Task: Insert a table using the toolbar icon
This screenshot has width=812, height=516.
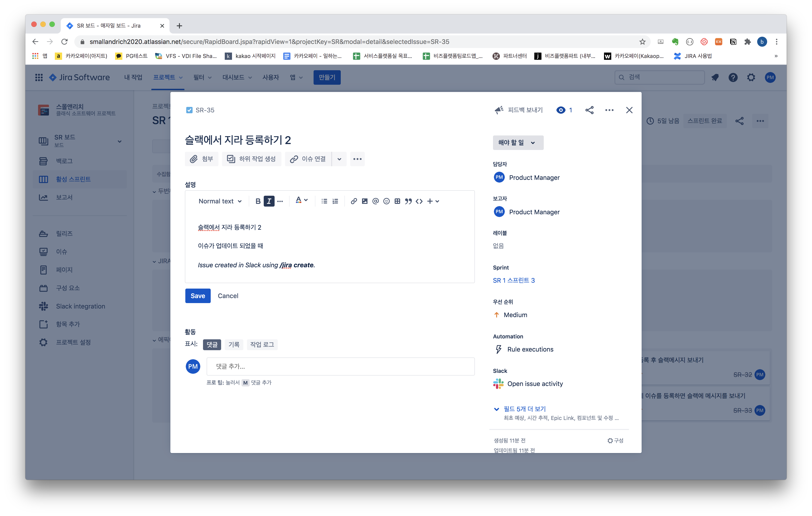Action: [x=397, y=201]
